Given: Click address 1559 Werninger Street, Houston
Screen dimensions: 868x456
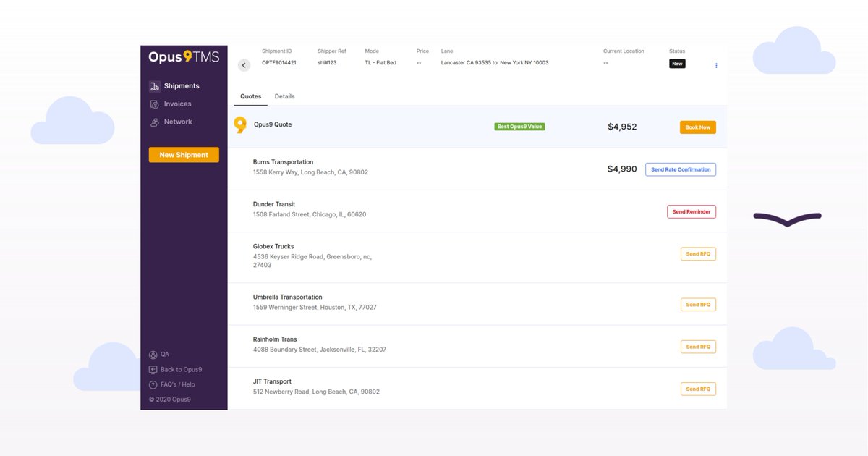Looking at the screenshot, I should [315, 308].
